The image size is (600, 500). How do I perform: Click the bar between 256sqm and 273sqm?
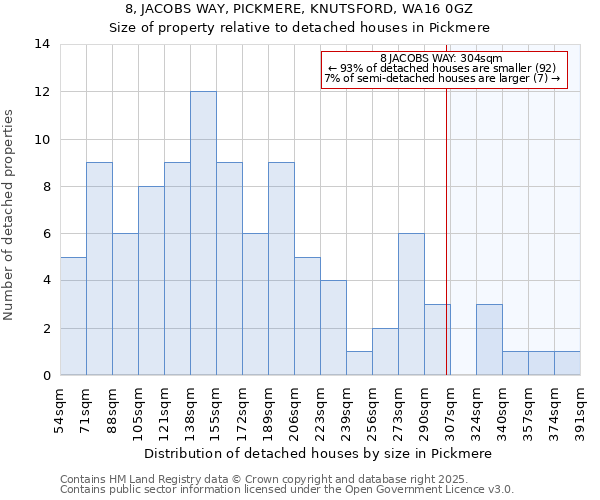point(385,352)
